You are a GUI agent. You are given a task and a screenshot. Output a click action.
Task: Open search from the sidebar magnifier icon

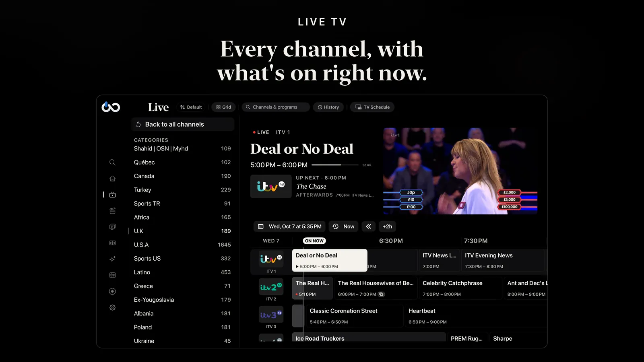coord(112,162)
